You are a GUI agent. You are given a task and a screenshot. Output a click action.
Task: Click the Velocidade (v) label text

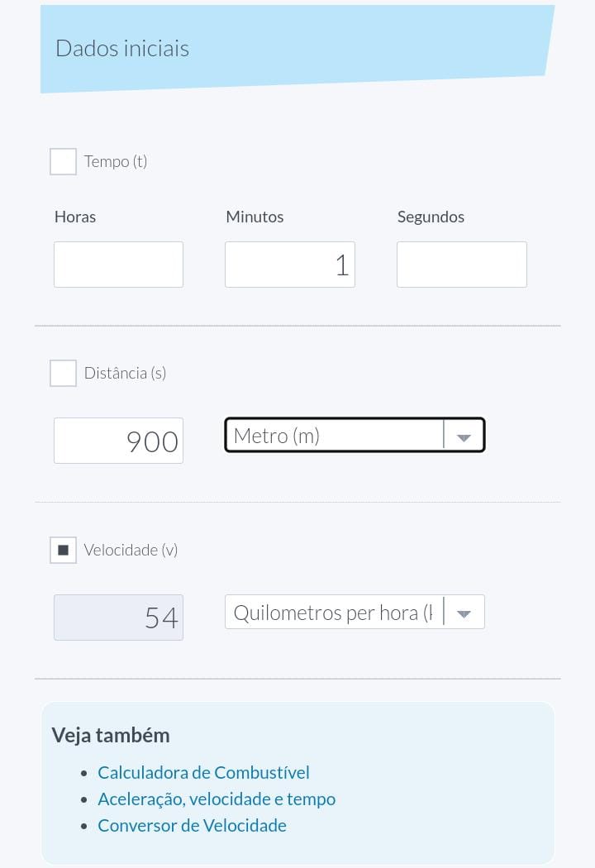click(131, 550)
